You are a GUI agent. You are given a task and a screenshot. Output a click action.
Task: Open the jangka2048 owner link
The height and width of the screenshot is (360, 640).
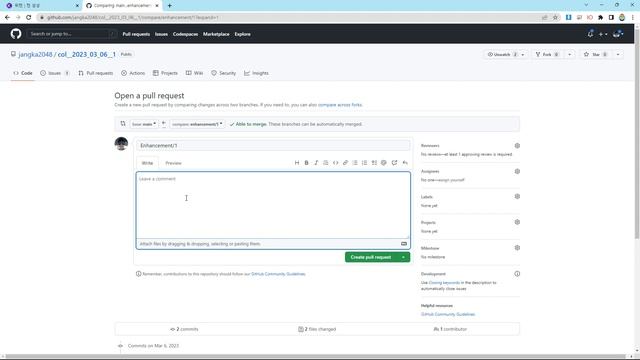(35, 54)
